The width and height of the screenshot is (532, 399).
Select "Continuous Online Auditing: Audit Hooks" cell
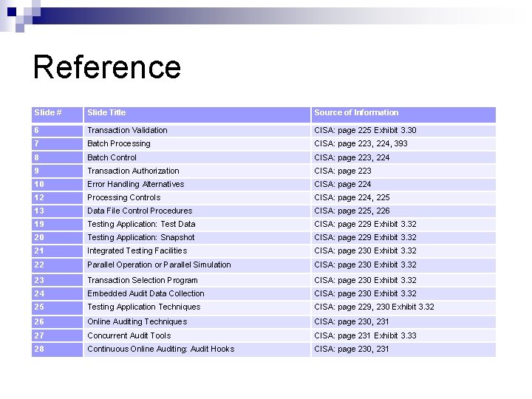pos(197,349)
